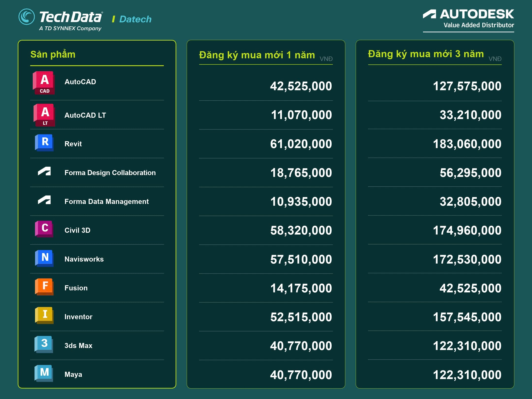Click the Maya M icon

pos(44,373)
